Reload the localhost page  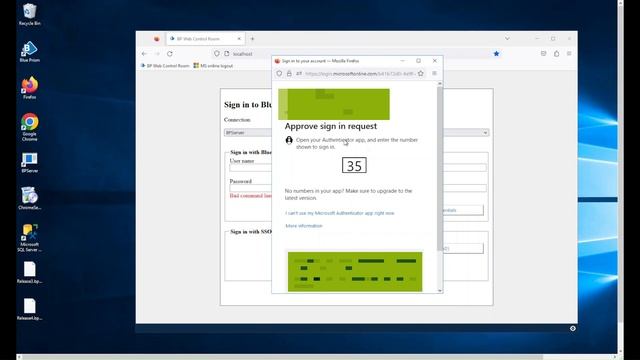170,53
